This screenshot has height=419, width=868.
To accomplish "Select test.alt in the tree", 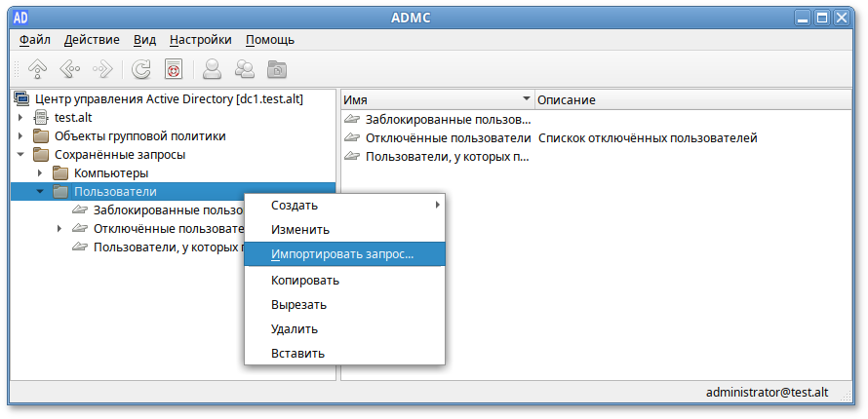I will (x=73, y=117).
